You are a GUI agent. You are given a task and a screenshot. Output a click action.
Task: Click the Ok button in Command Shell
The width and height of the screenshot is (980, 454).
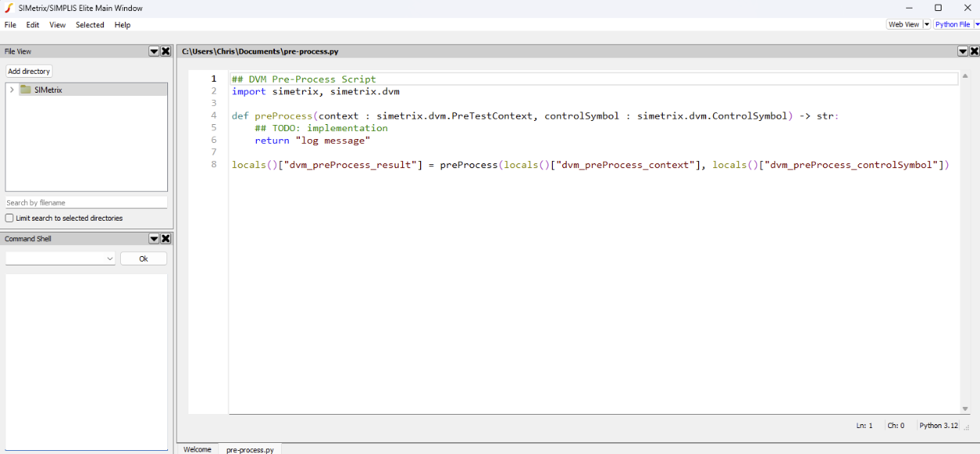143,258
